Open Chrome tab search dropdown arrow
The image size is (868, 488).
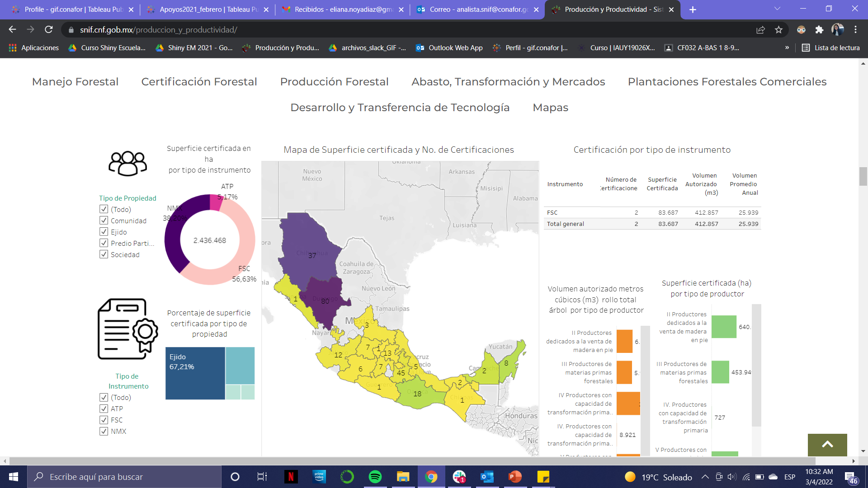(x=777, y=9)
